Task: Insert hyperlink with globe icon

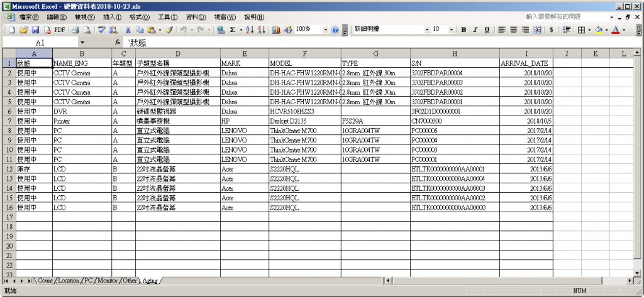Action: pyautogui.click(x=221, y=30)
